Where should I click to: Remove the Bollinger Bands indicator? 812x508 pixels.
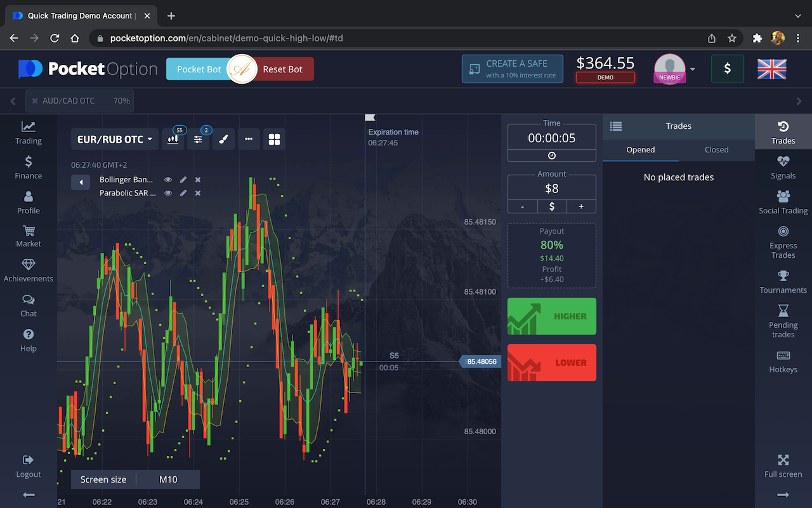coord(198,180)
